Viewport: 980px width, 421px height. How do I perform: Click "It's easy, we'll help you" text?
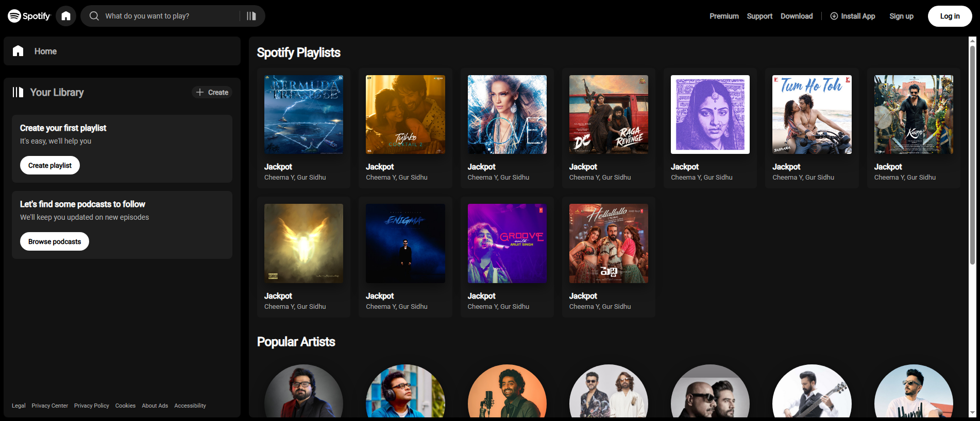click(56, 141)
